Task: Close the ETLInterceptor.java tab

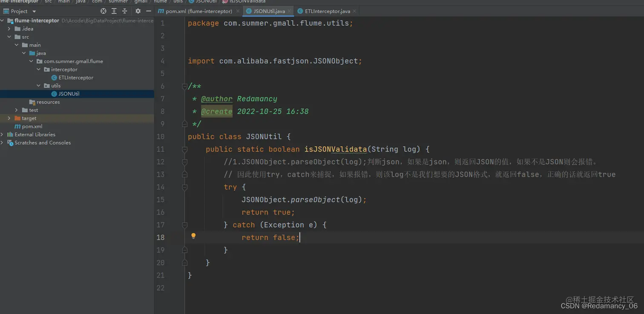Action: tap(354, 11)
